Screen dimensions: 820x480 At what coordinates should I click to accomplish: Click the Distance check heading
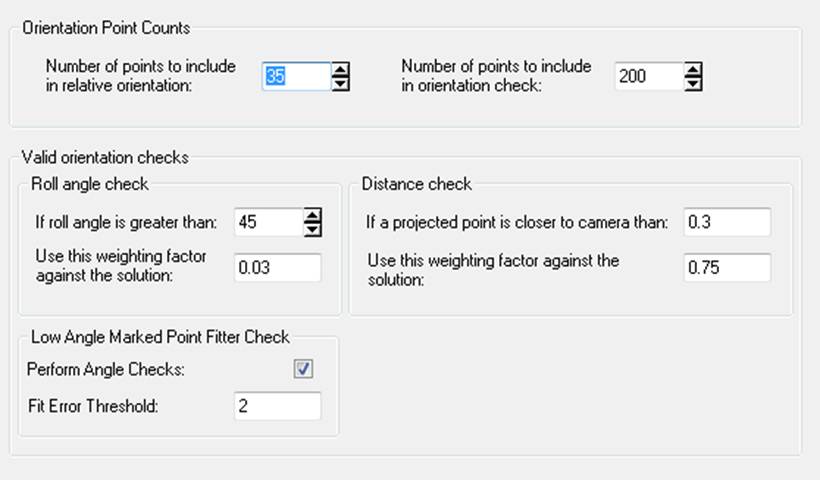pos(417,184)
